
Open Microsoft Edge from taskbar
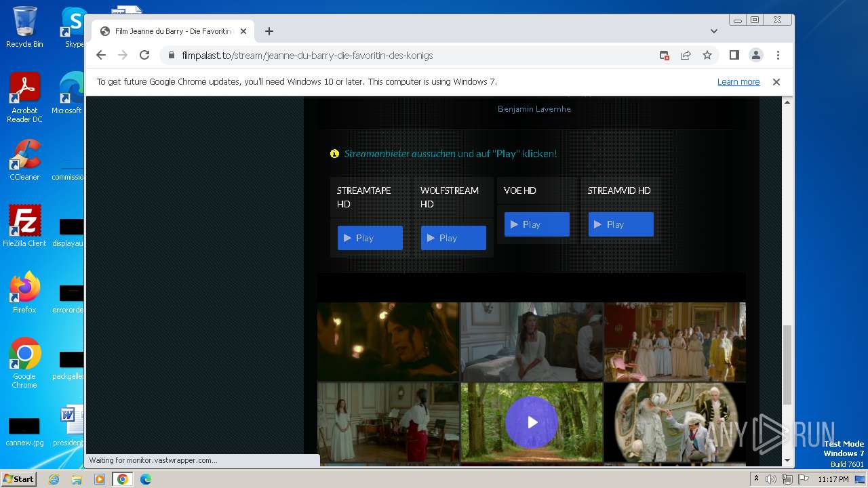pos(146,479)
